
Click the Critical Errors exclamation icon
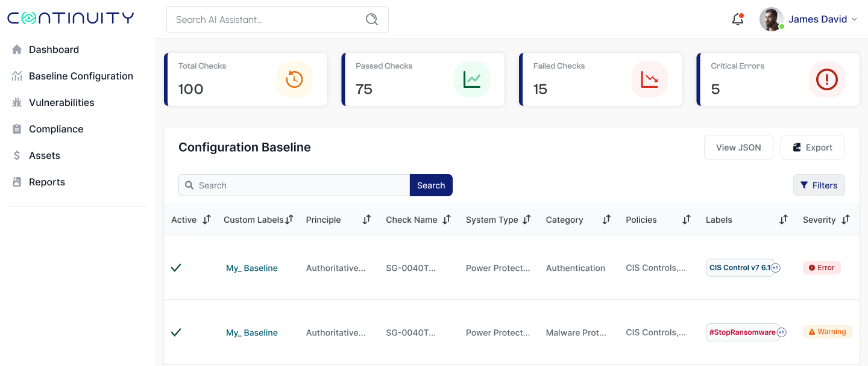(826, 79)
